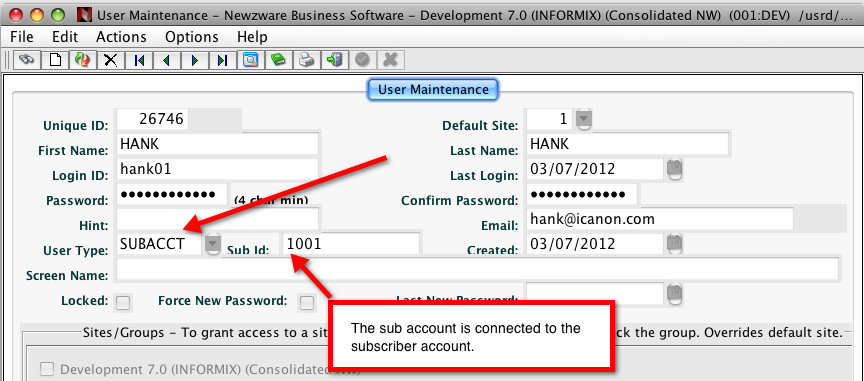
Task: Click the green zoom window button
Action: coord(57,15)
